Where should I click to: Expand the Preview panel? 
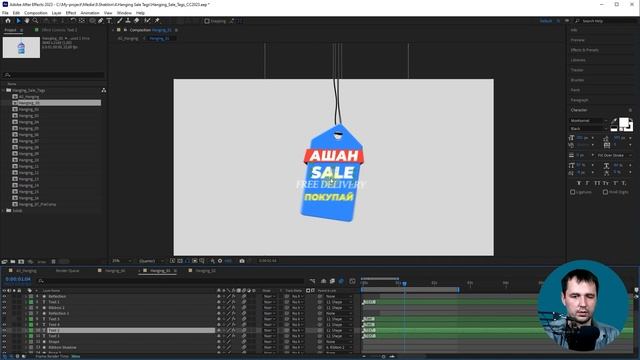578,40
